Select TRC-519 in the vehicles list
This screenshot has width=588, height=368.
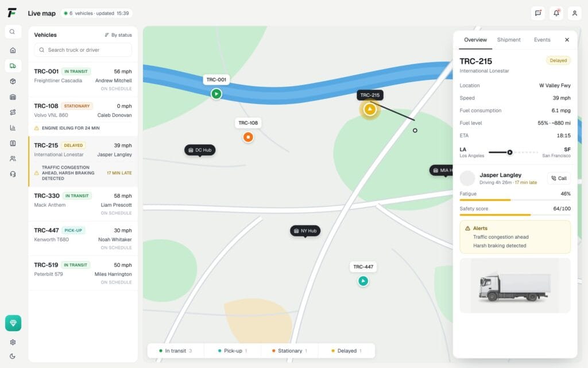click(x=83, y=273)
